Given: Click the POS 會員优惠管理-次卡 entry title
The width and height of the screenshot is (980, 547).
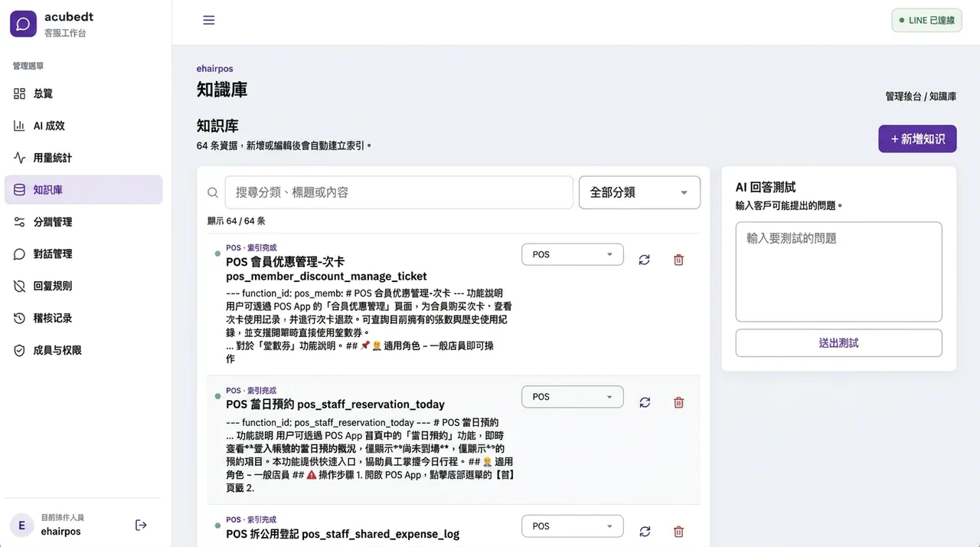Looking at the screenshot, I should click(x=326, y=269).
